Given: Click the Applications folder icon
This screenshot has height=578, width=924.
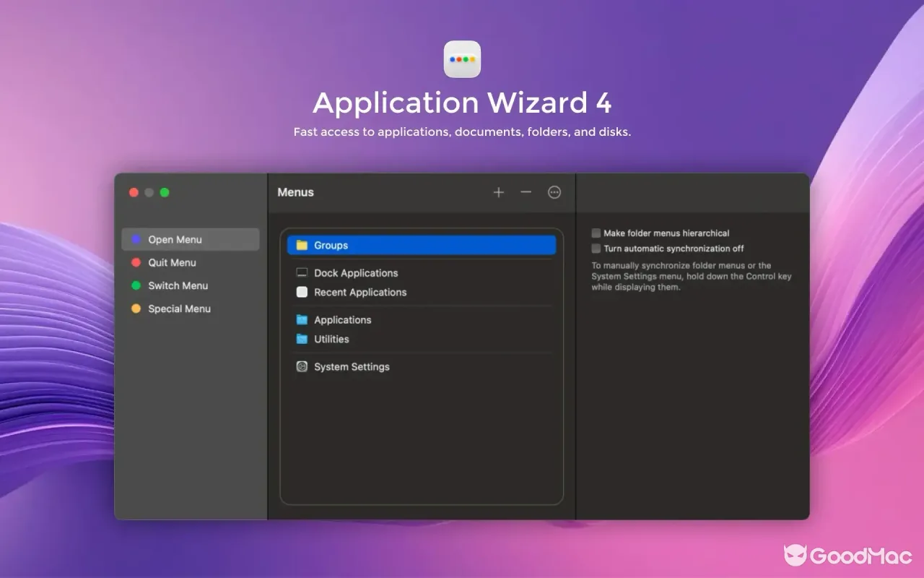Looking at the screenshot, I should point(302,320).
